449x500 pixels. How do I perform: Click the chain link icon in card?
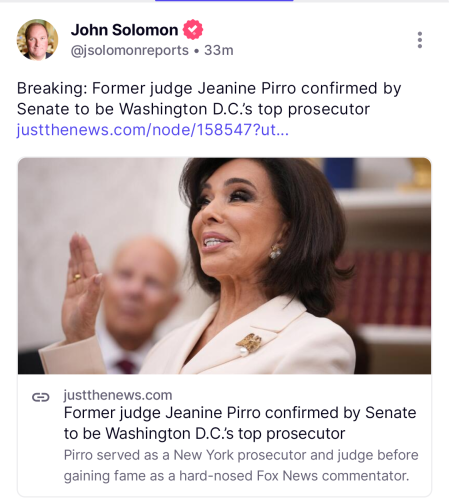click(x=41, y=397)
